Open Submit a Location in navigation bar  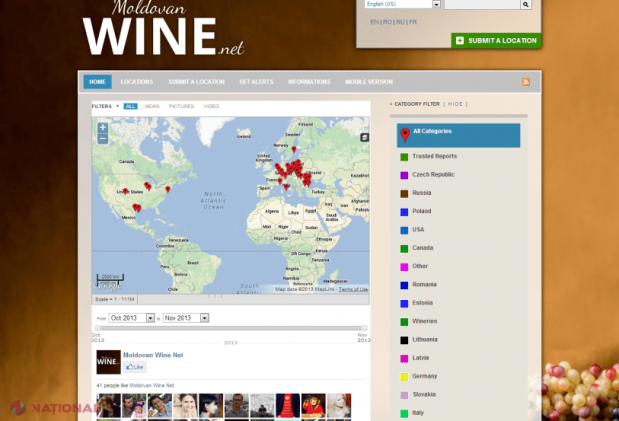[x=197, y=82]
